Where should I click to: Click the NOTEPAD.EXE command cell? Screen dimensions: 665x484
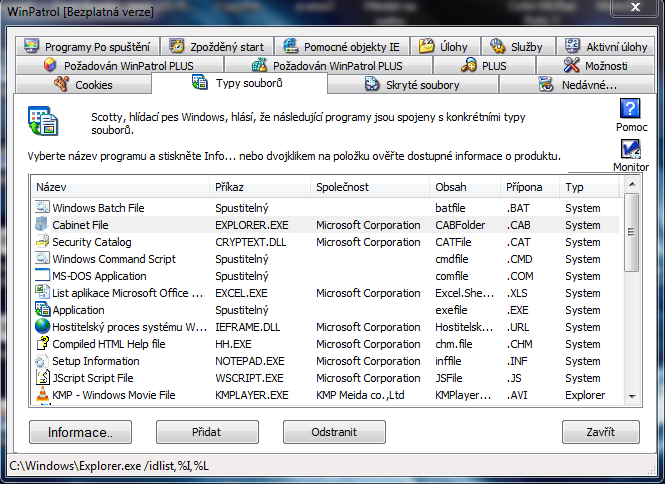point(250,361)
